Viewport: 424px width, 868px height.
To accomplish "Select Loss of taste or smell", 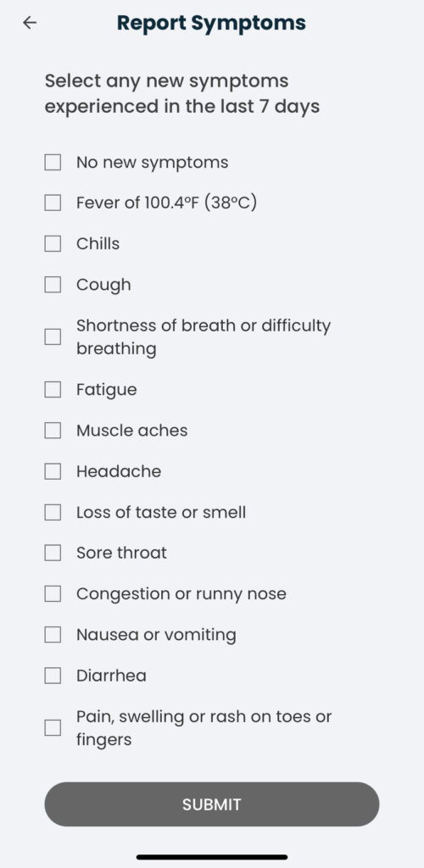I will pyautogui.click(x=53, y=512).
